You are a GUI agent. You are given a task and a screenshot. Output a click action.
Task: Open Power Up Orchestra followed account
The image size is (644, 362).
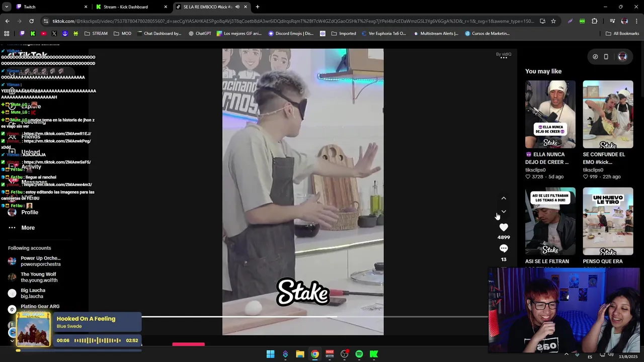(x=40, y=261)
